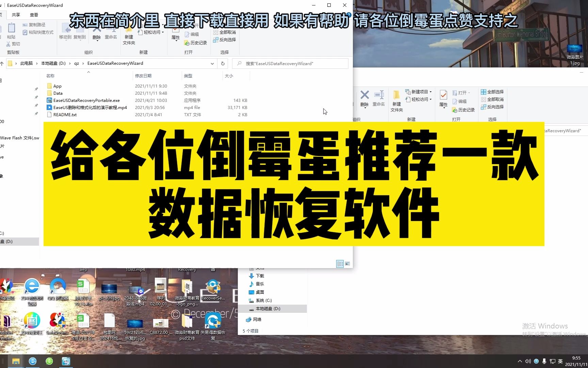Viewport: 588px width, 368px height.
Task: Navigate to 此电脑 in address breadcrumb
Action: coord(27,63)
